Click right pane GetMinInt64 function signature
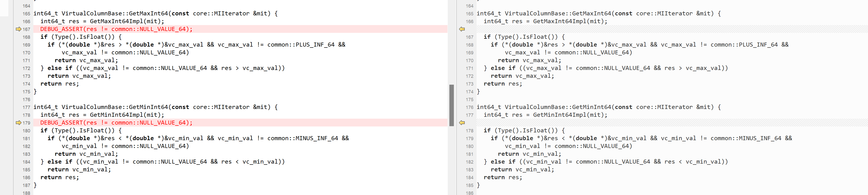 (599, 107)
